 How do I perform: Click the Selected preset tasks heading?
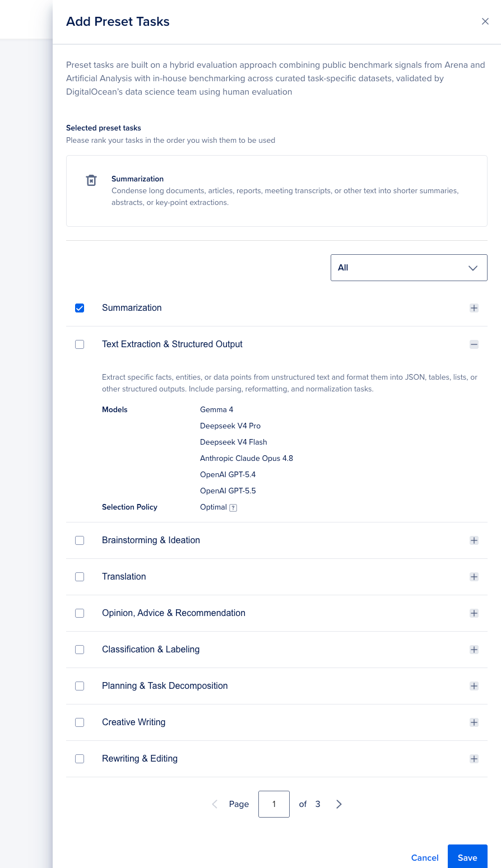104,128
